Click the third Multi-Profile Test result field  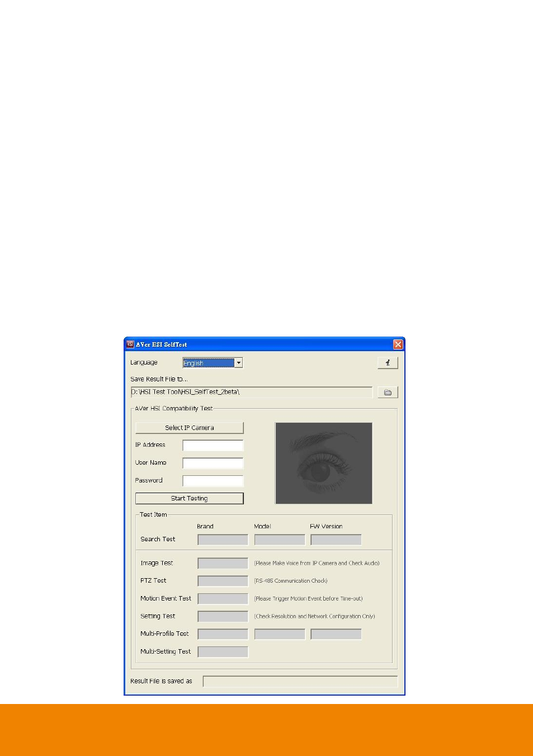(336, 634)
